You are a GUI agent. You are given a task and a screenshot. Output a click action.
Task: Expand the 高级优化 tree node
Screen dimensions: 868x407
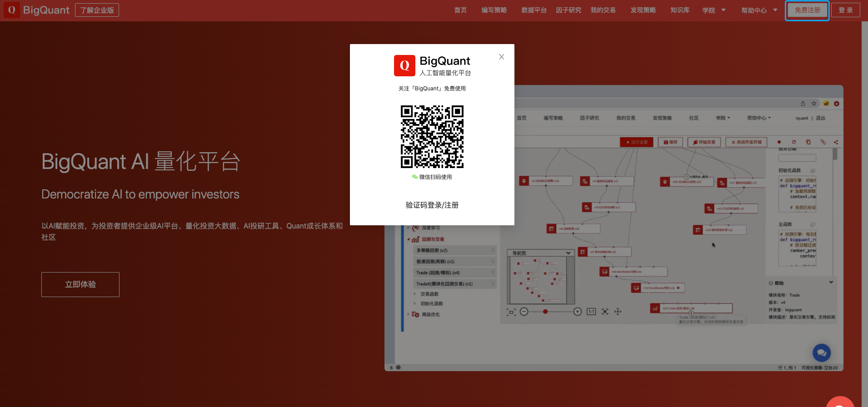pyautogui.click(x=408, y=314)
